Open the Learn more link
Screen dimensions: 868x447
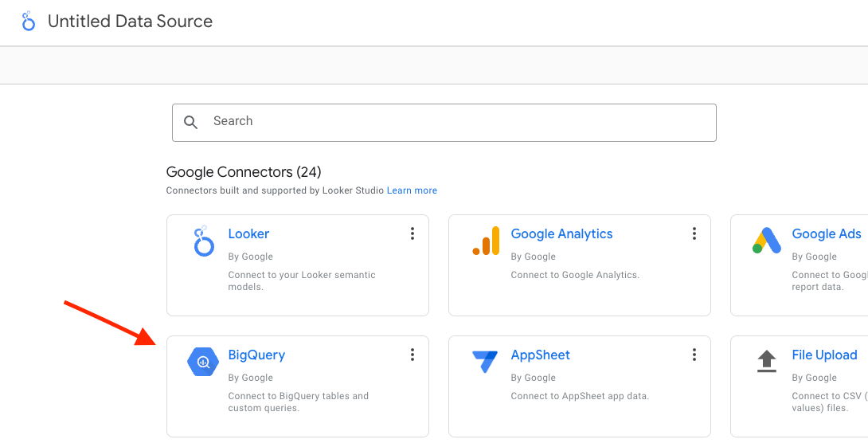click(412, 190)
